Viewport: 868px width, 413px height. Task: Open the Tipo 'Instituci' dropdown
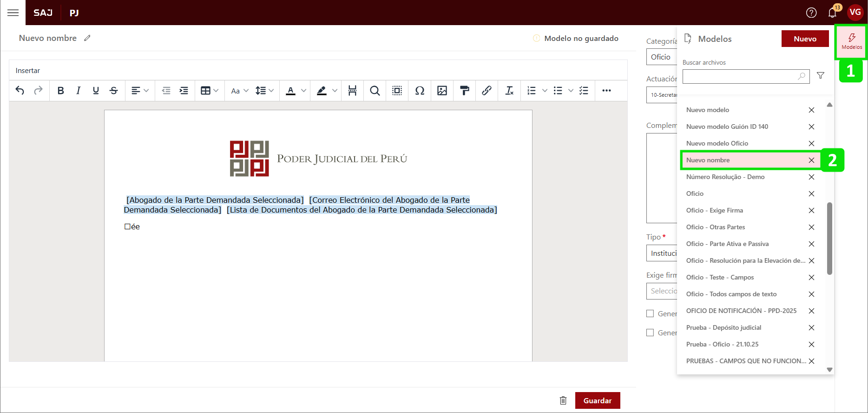[x=662, y=253]
